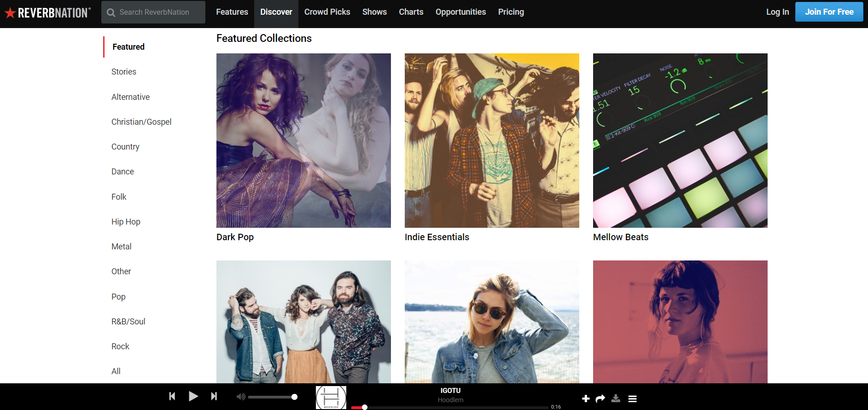Screen dimensions: 868x410
Task: Click the Hoodlem artist name
Action: coord(450,400)
